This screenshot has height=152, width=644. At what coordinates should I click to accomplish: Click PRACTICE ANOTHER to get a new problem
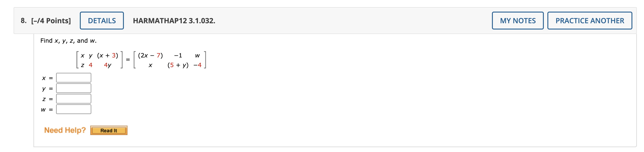coord(589,21)
